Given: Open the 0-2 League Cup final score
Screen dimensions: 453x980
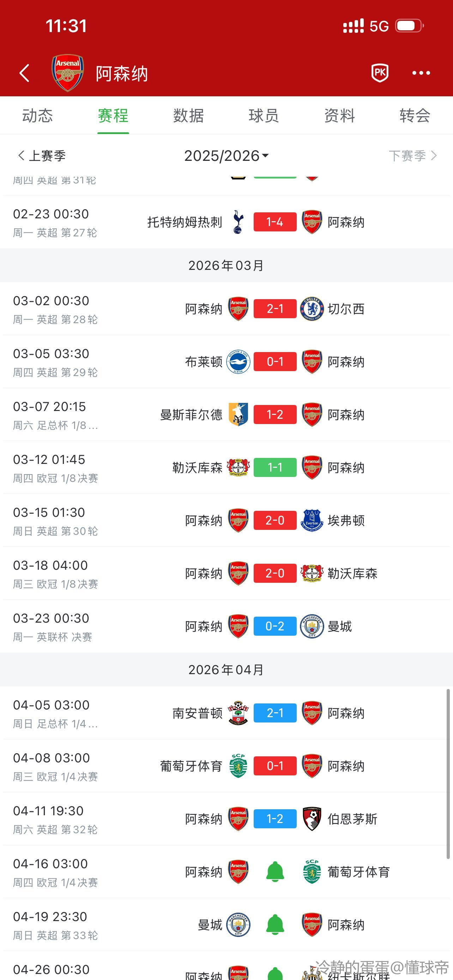Looking at the screenshot, I should click(x=275, y=626).
